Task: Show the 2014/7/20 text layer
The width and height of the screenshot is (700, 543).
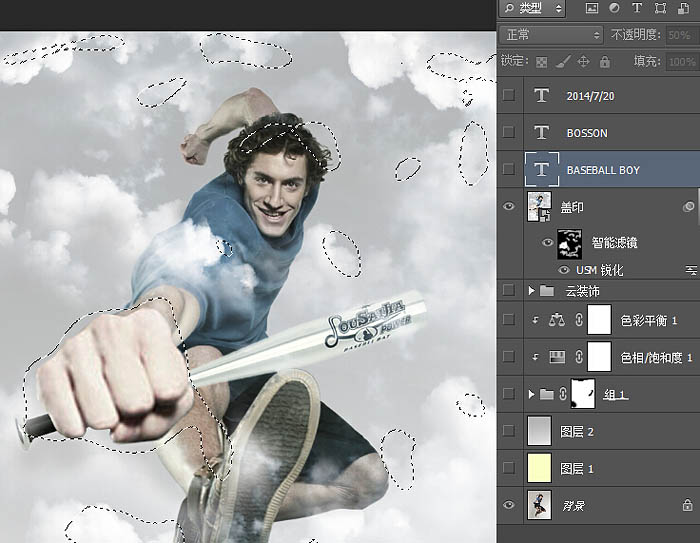Action: pyautogui.click(x=508, y=95)
